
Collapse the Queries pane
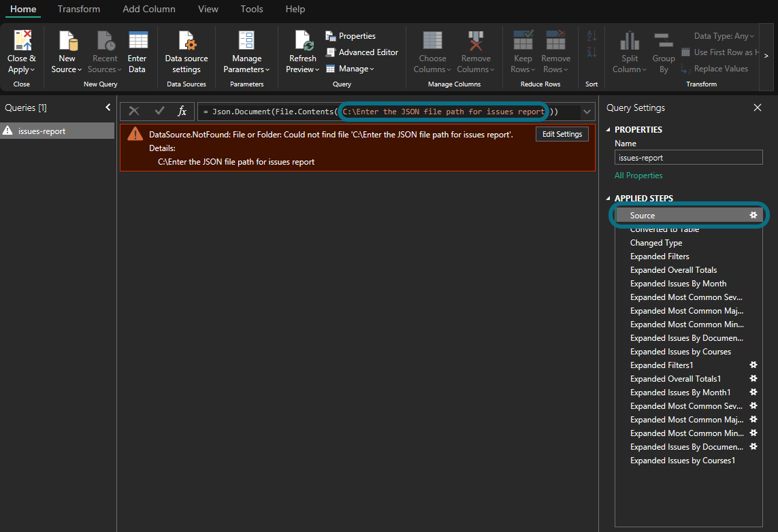pyautogui.click(x=108, y=107)
